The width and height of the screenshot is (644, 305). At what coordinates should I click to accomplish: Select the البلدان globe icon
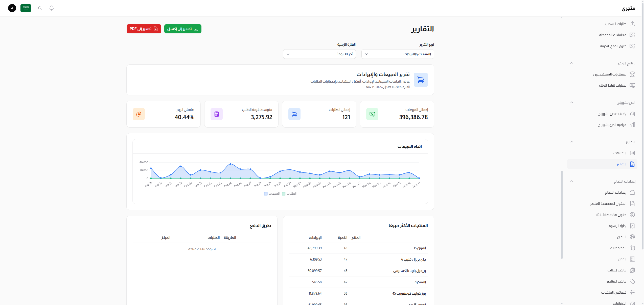[633, 237]
